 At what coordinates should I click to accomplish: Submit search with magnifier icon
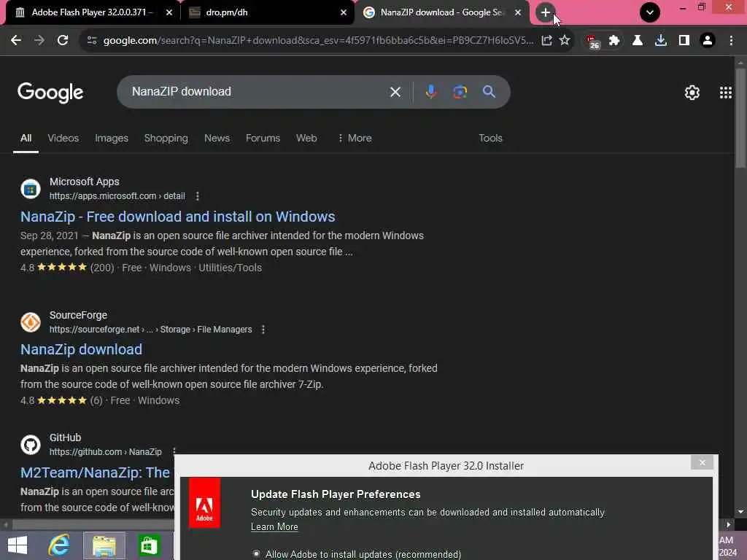pyautogui.click(x=489, y=91)
